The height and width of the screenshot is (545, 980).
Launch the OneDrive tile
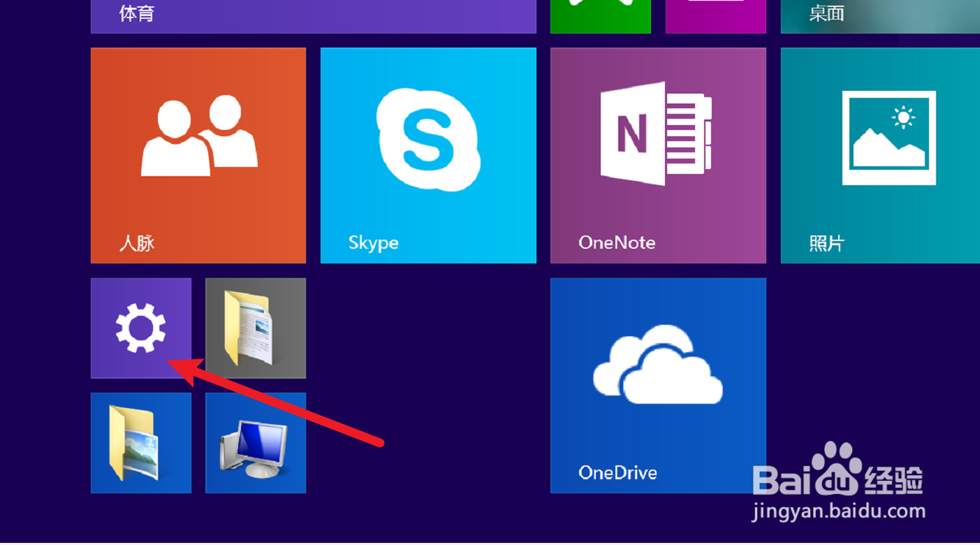[x=658, y=386]
